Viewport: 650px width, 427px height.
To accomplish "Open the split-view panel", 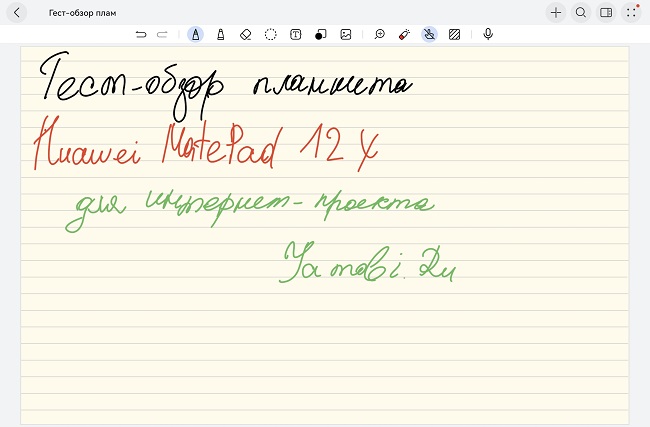I will tap(606, 12).
